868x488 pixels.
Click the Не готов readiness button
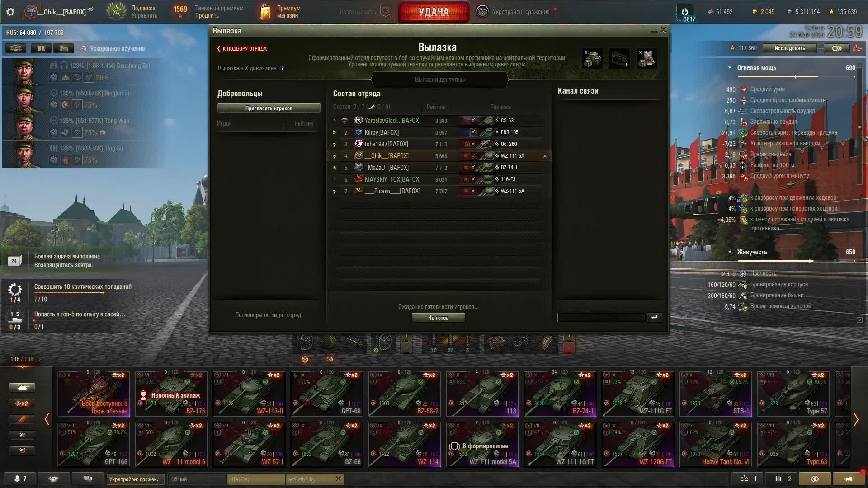coord(438,318)
